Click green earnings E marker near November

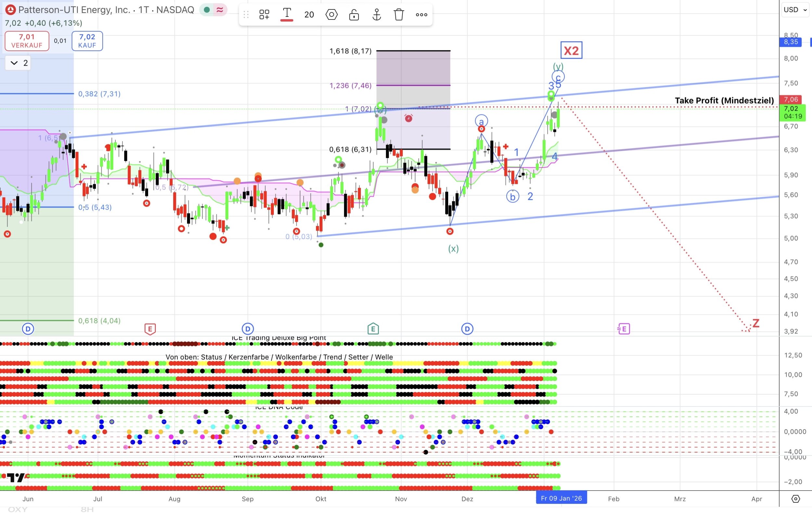[373, 328]
